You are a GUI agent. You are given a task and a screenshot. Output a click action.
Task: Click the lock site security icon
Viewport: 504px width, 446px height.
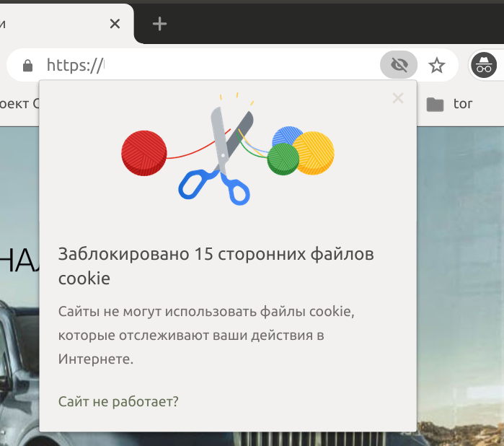click(x=27, y=66)
